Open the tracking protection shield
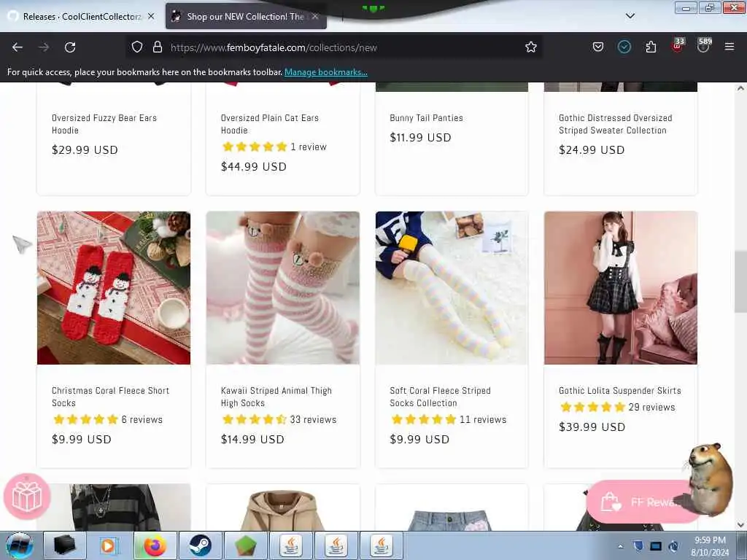Viewport: 747px width, 560px height. [137, 47]
